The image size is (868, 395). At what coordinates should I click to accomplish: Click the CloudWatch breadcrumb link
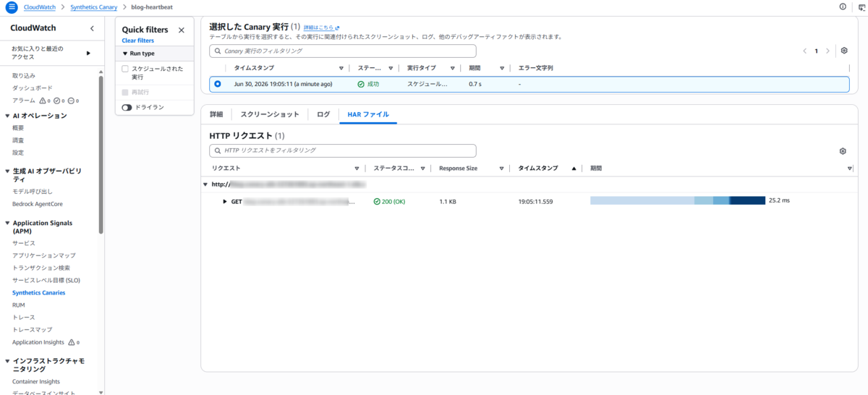pyautogui.click(x=41, y=7)
